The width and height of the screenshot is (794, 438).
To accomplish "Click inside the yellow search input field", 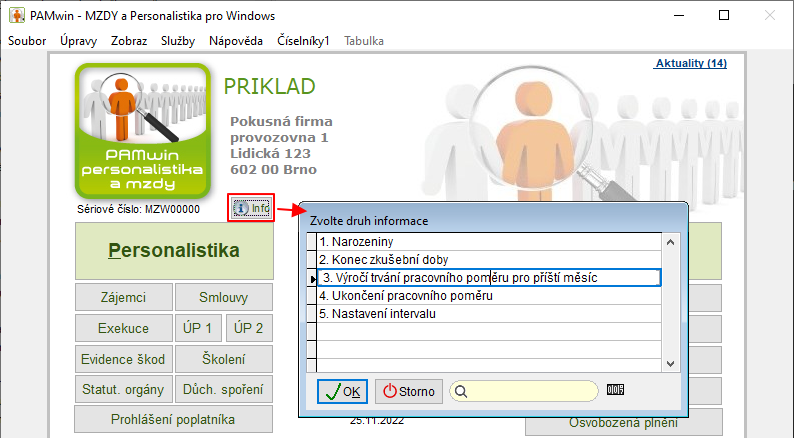I will click(x=531, y=391).
